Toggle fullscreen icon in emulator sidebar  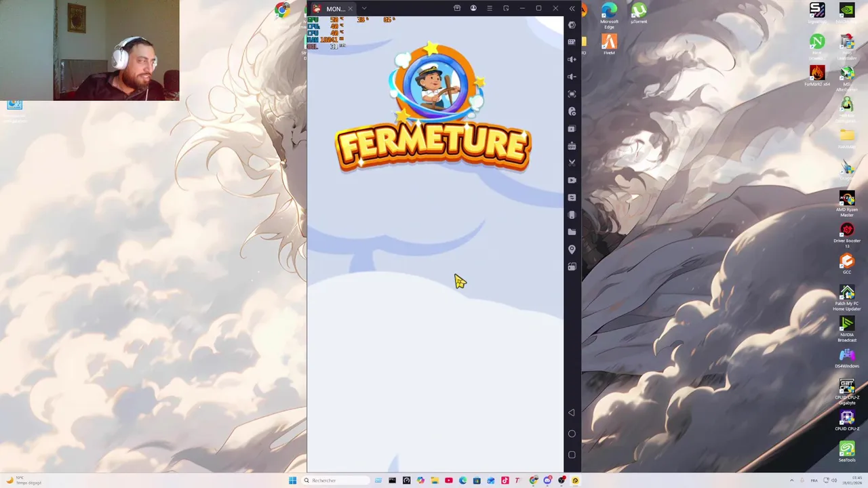[x=572, y=94]
